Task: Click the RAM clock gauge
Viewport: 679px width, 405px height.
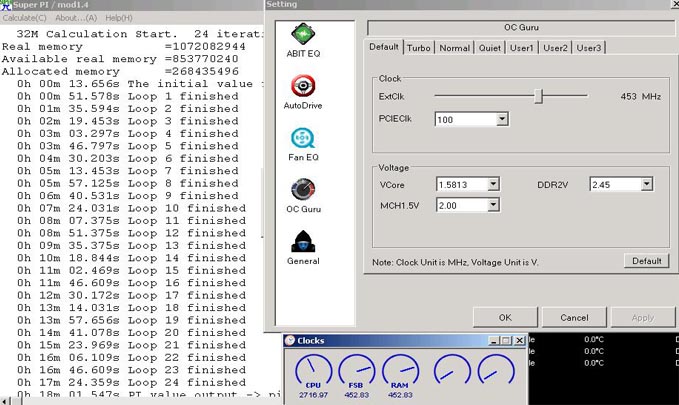Action: 400,371
